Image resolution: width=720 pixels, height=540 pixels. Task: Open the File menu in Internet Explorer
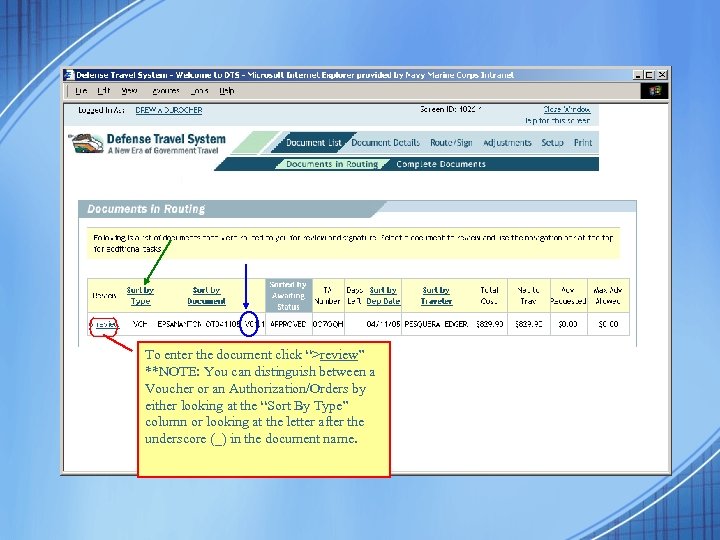[81, 91]
